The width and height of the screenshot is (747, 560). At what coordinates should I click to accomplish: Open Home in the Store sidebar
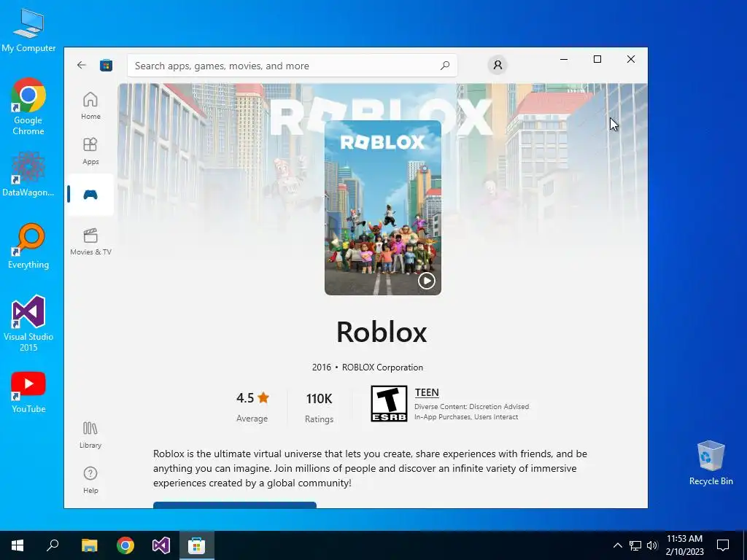pos(90,106)
